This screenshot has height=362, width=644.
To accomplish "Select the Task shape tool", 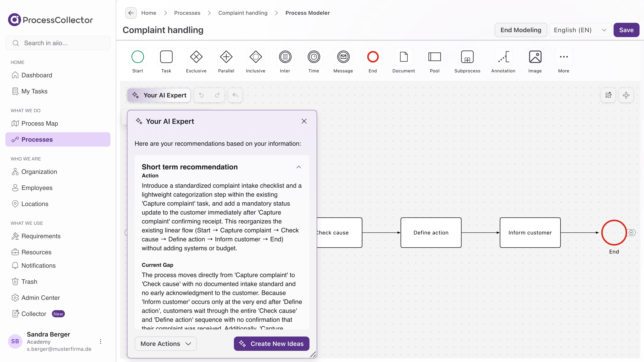I will [x=166, y=57].
